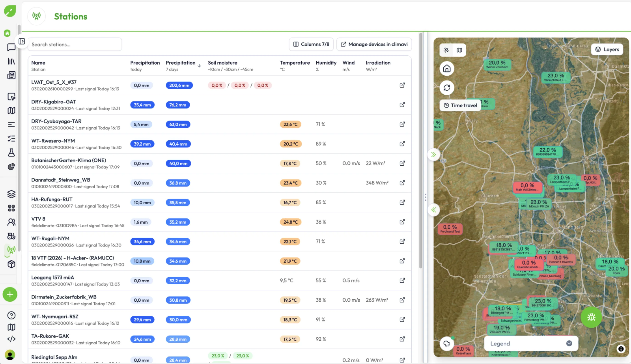
Task: Open the pie chart icon in sidebar
Action: (11, 167)
